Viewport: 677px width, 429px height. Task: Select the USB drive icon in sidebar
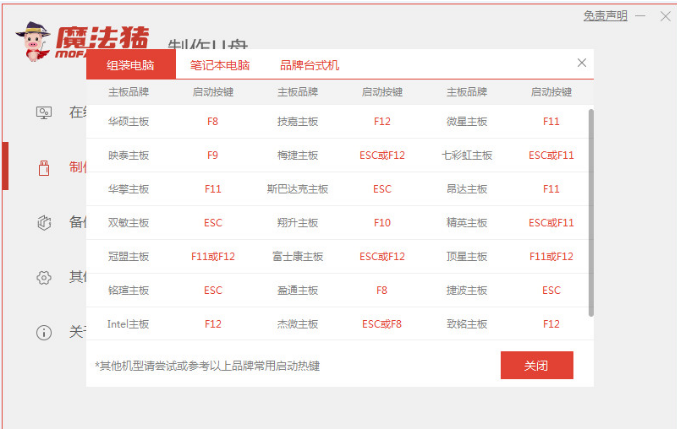point(44,167)
